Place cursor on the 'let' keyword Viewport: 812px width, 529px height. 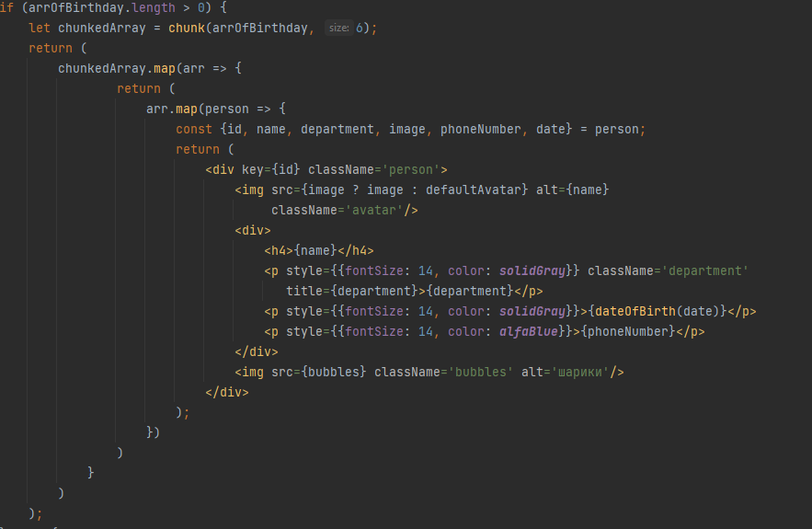click(40, 28)
